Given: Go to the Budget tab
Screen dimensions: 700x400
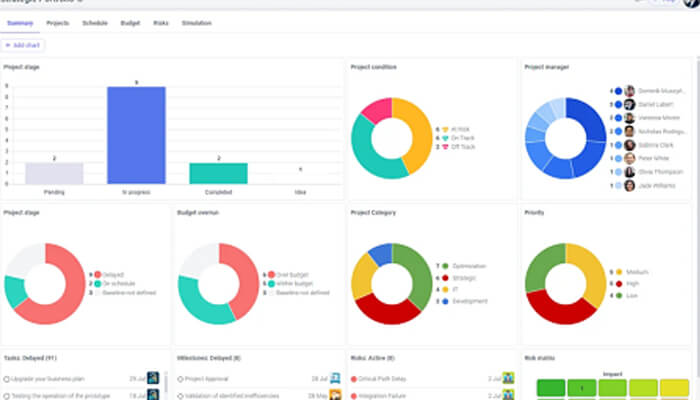Looking at the screenshot, I should click(130, 22).
